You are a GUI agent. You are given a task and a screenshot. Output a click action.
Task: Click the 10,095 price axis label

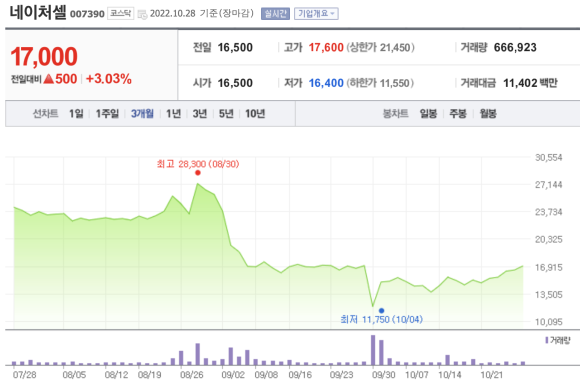[549, 322]
